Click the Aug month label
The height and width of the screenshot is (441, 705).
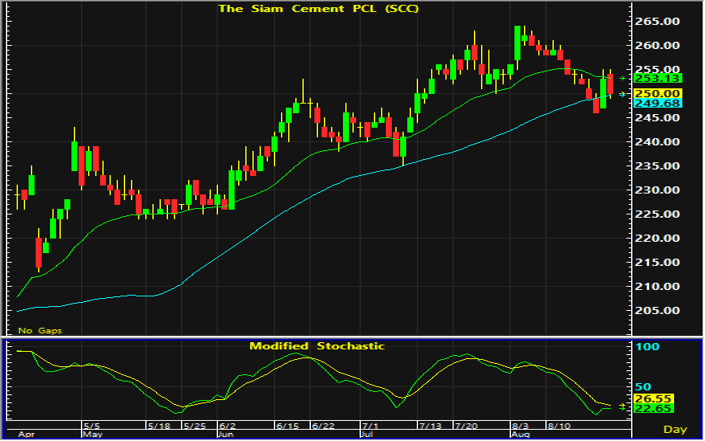pos(521,434)
